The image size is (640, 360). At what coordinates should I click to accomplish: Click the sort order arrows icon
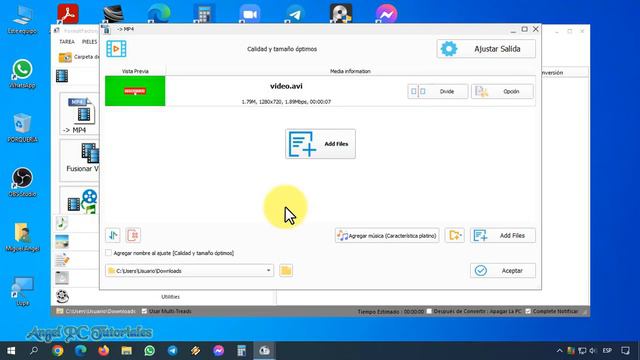point(113,235)
